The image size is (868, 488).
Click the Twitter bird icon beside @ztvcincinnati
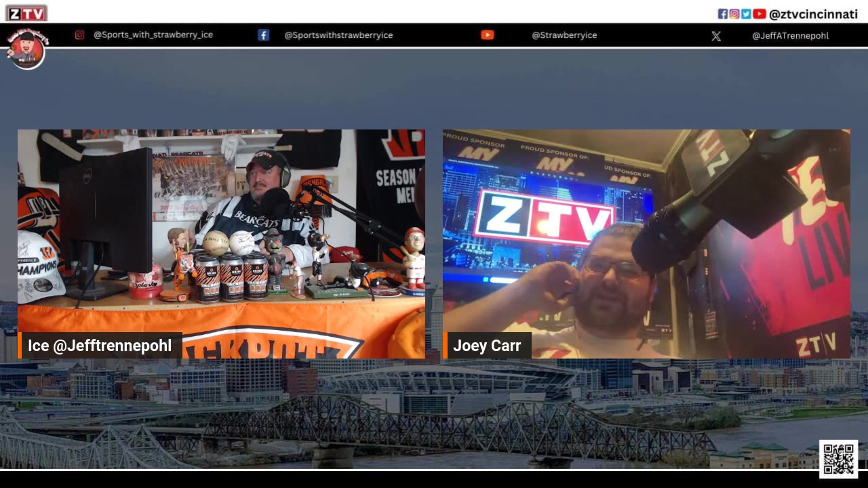(x=746, y=14)
